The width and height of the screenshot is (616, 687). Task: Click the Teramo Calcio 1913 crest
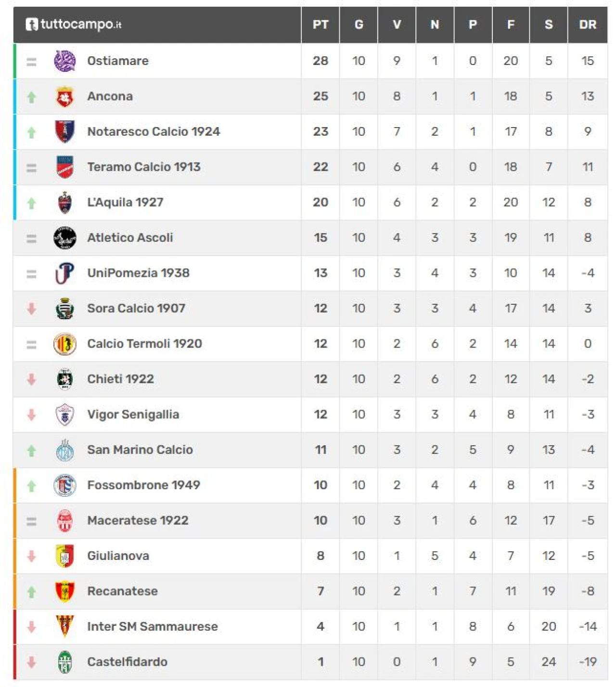coord(64,167)
